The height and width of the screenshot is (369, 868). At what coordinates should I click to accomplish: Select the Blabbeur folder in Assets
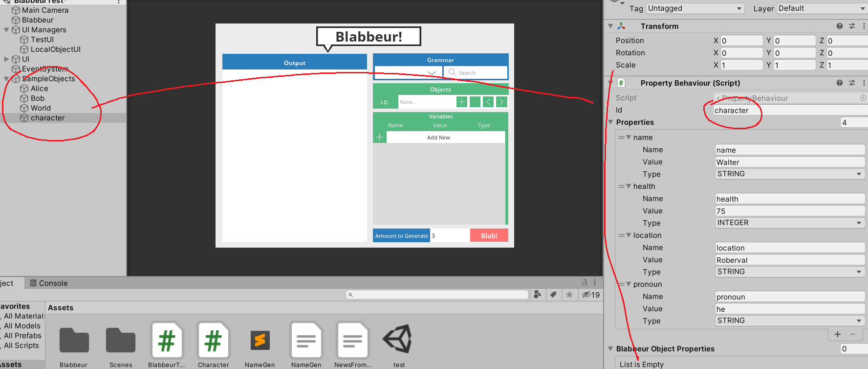(x=74, y=345)
